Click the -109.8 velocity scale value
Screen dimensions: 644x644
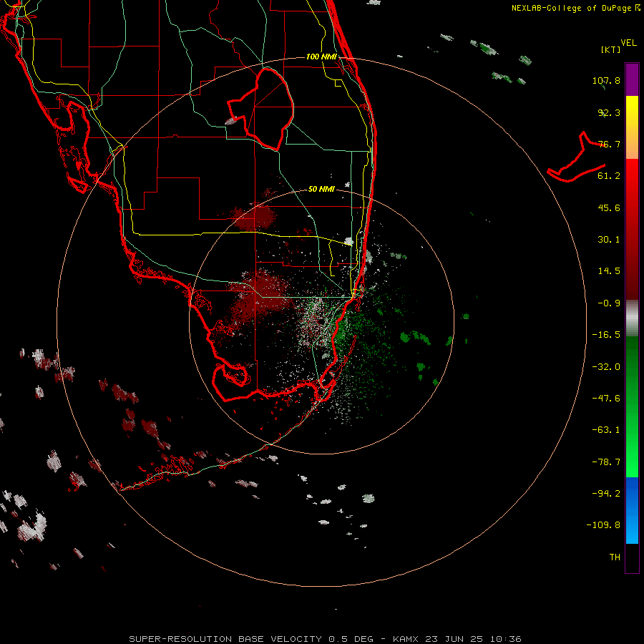603,525
